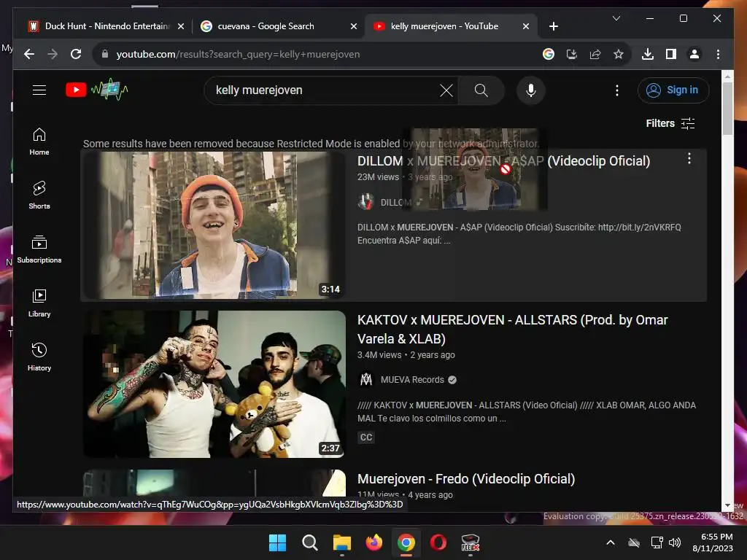This screenshot has width=747, height=560.
Task: Click the browser forward arrow
Action: coord(53,54)
